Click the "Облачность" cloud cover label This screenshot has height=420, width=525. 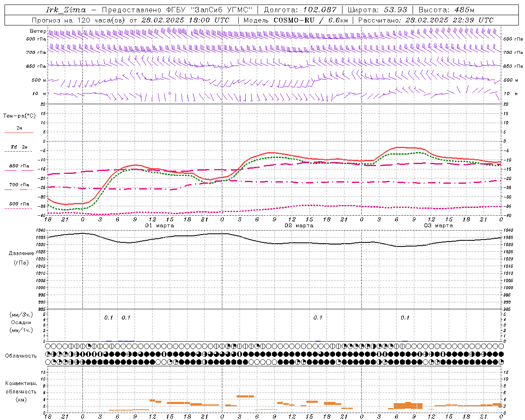tap(21, 356)
